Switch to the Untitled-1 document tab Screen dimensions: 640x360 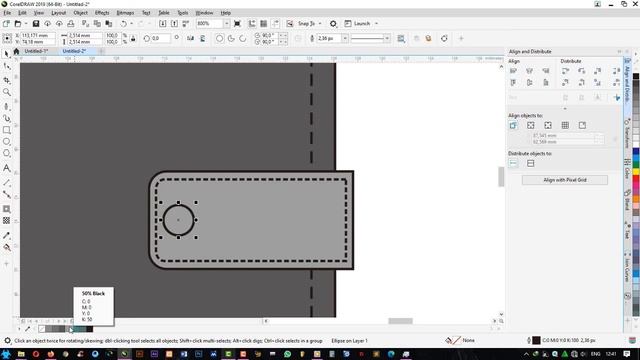click(36, 51)
